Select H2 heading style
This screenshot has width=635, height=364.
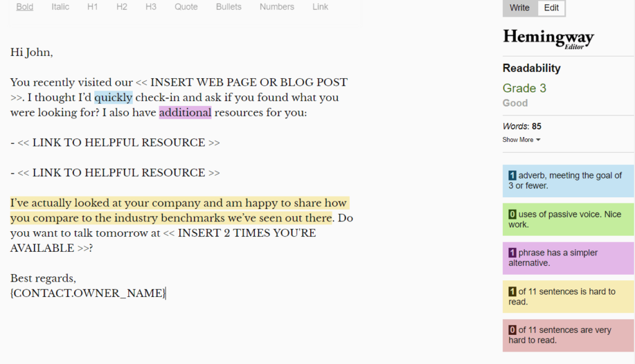coord(122,7)
